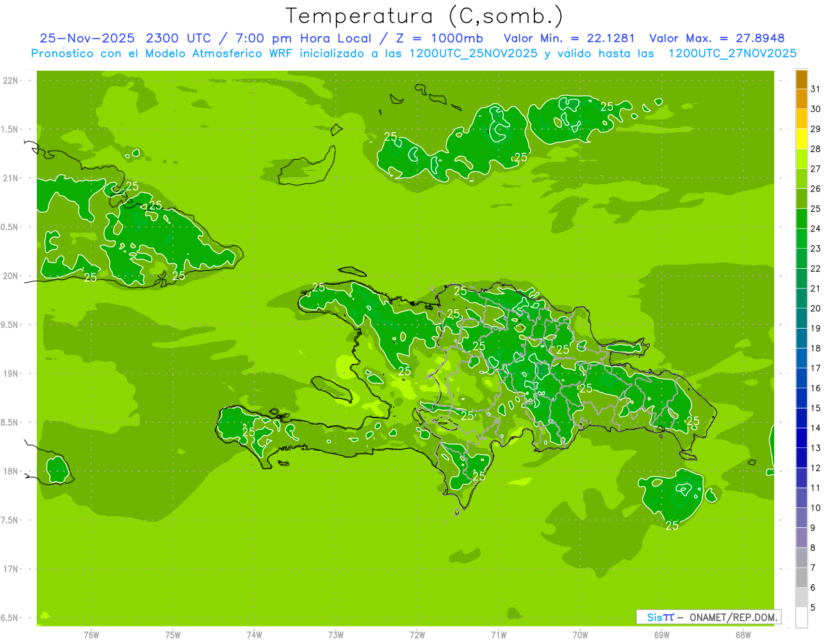834x644 pixels.
Task: Click 'Valor Min. = 22.1281' value
Action: (569, 38)
